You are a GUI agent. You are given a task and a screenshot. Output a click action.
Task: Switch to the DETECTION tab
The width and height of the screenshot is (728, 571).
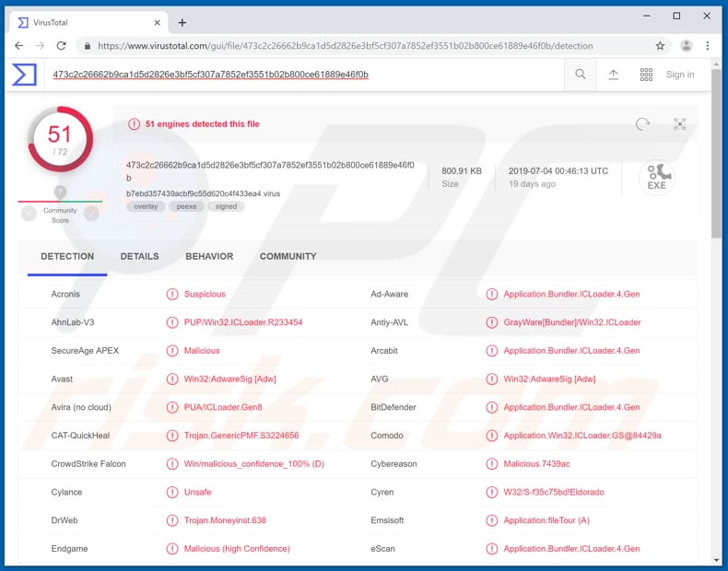(x=67, y=257)
